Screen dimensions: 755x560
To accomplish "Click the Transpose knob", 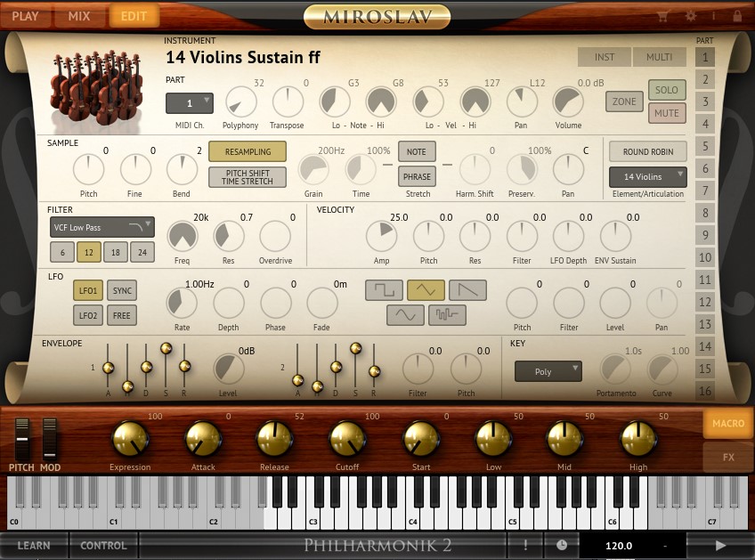I will click(288, 102).
